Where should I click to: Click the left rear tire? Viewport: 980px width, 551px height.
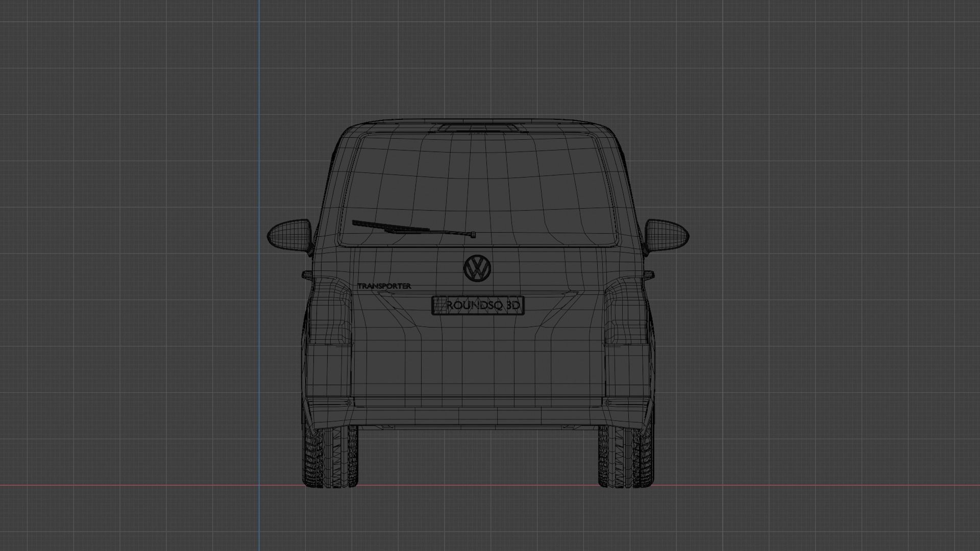pos(331,457)
